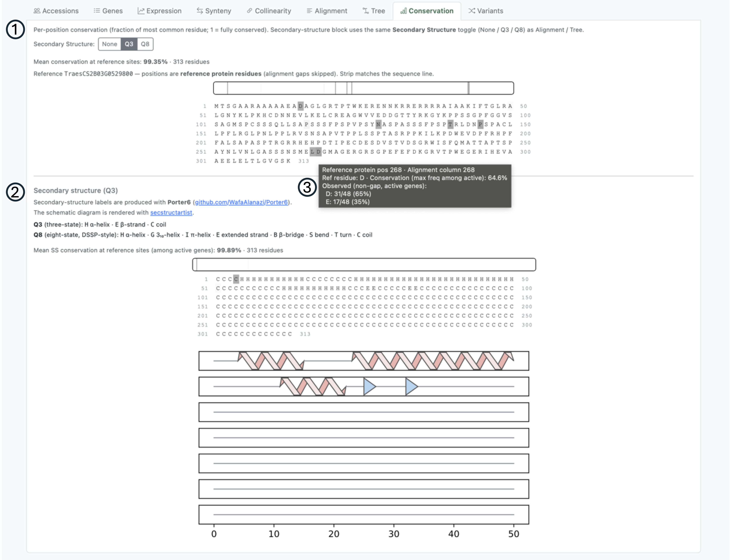Click the first blue beta-strand arrow
730x560 pixels.
[369, 387]
